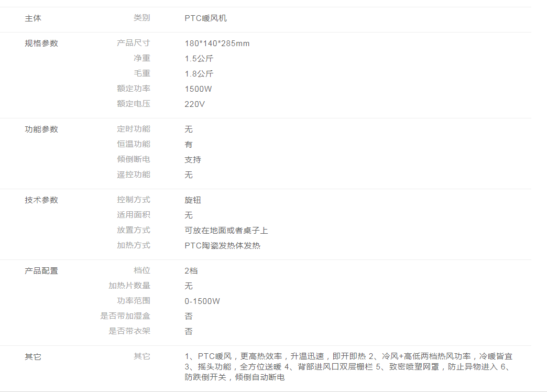Screen dimensions: 547x392
Task: Click the 净重 row label
Action: point(141,58)
